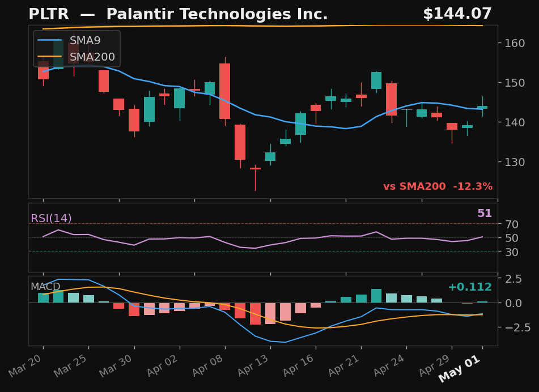Image resolution: width=539 pixels, height=392 pixels.
Task: Click the Mar 20 date label
Action: [26, 365]
